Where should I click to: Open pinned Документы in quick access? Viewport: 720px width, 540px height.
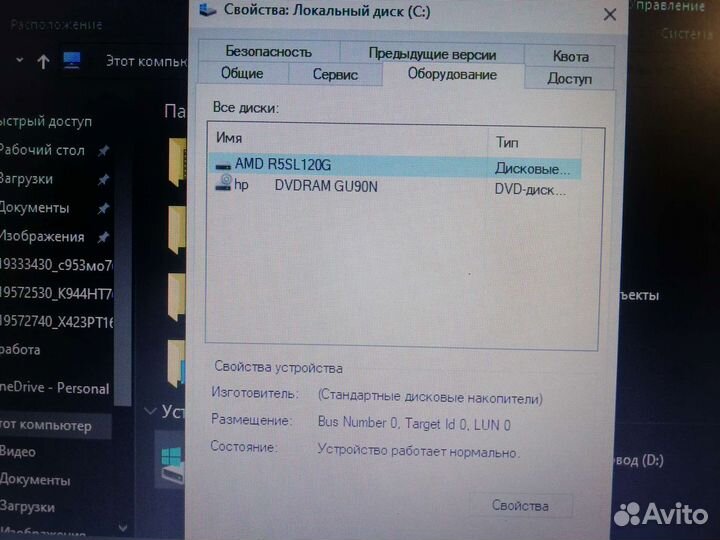(x=34, y=208)
